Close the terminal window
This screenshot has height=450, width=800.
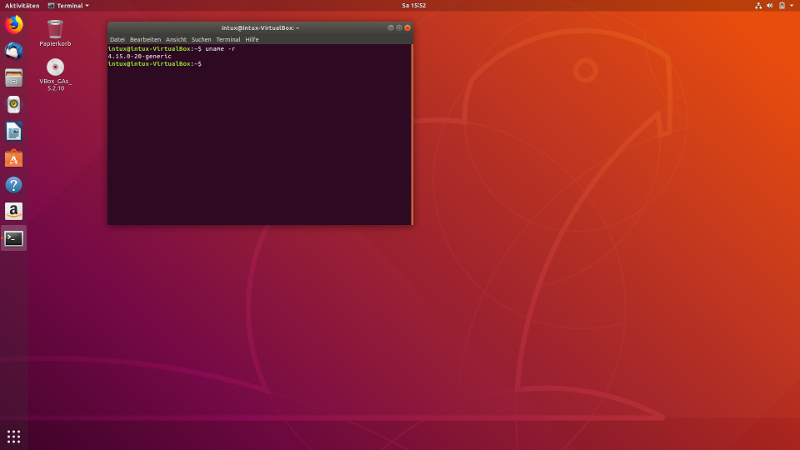(407, 28)
